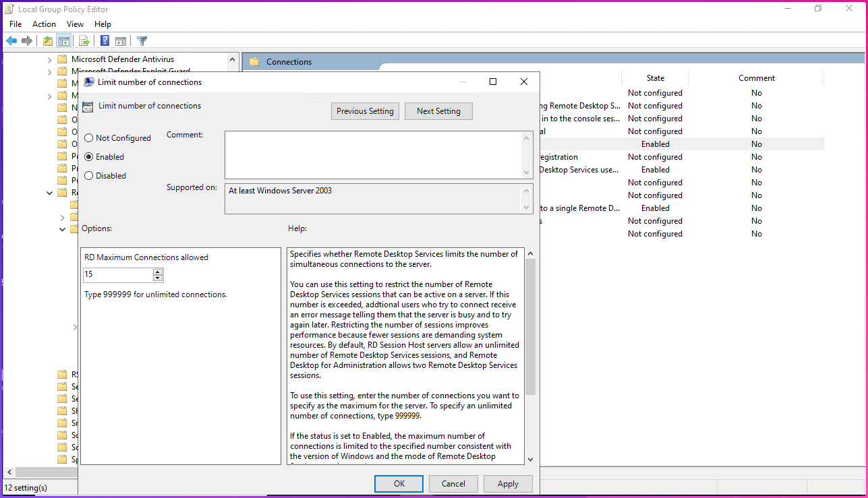Open the View menu
This screenshot has height=498, width=868.
point(75,24)
